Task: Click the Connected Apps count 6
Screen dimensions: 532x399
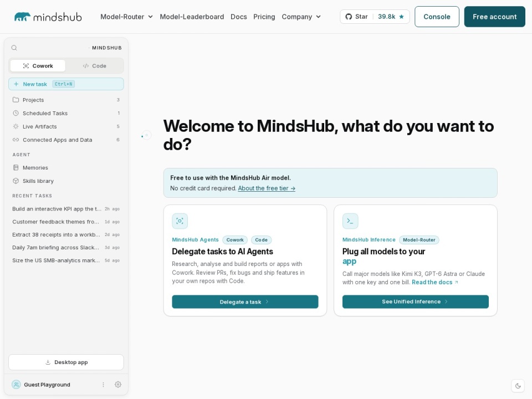Action: [118, 140]
